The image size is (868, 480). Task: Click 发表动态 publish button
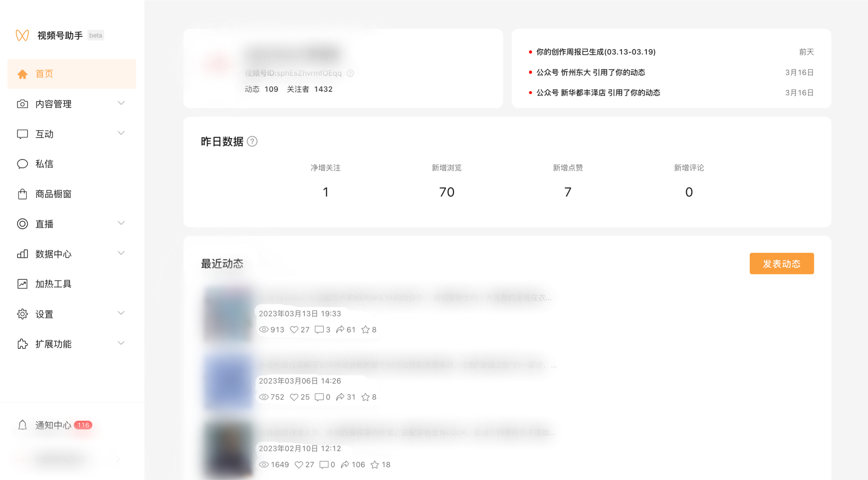(x=781, y=264)
